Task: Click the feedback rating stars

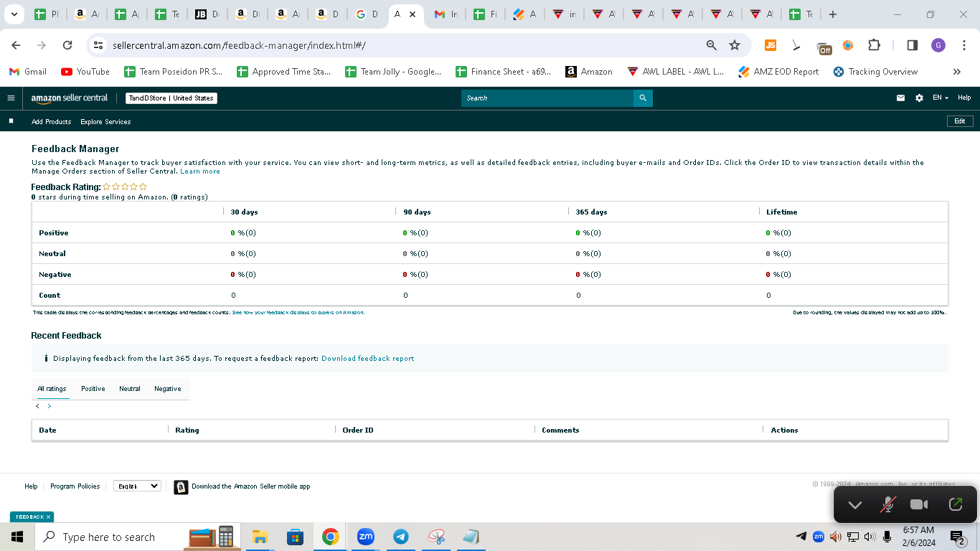Action: (125, 187)
